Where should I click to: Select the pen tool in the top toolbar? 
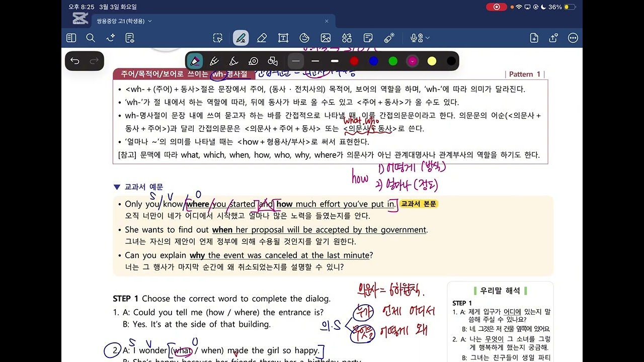tap(240, 38)
